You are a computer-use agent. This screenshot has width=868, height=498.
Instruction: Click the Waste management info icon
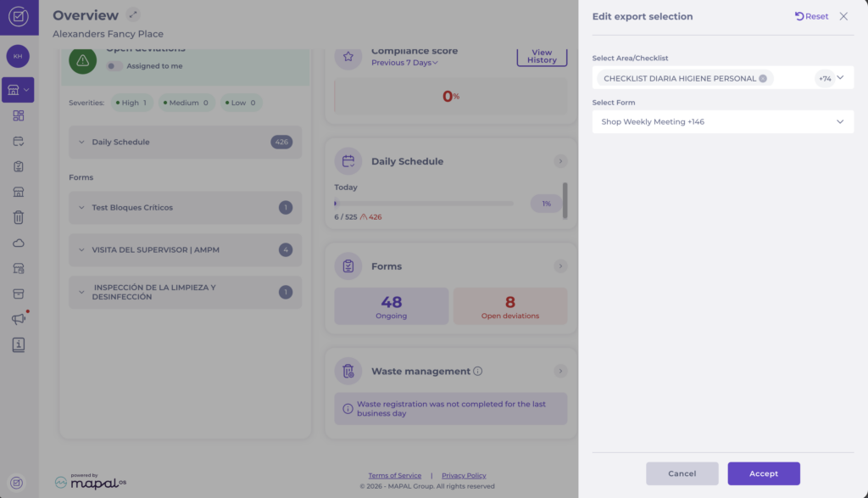pyautogui.click(x=478, y=372)
